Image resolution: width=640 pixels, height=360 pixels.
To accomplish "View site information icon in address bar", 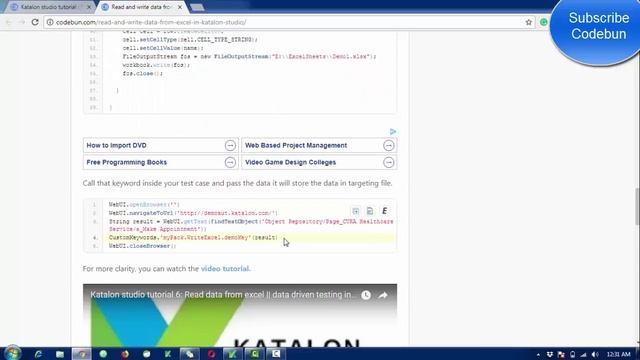I will pyautogui.click(x=50, y=22).
